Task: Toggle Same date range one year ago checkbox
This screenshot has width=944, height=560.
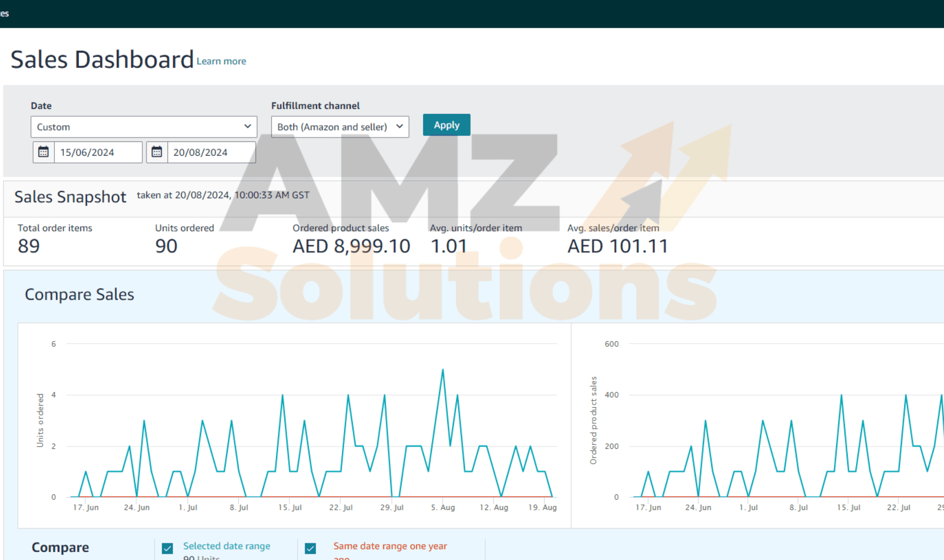Action: (310, 548)
